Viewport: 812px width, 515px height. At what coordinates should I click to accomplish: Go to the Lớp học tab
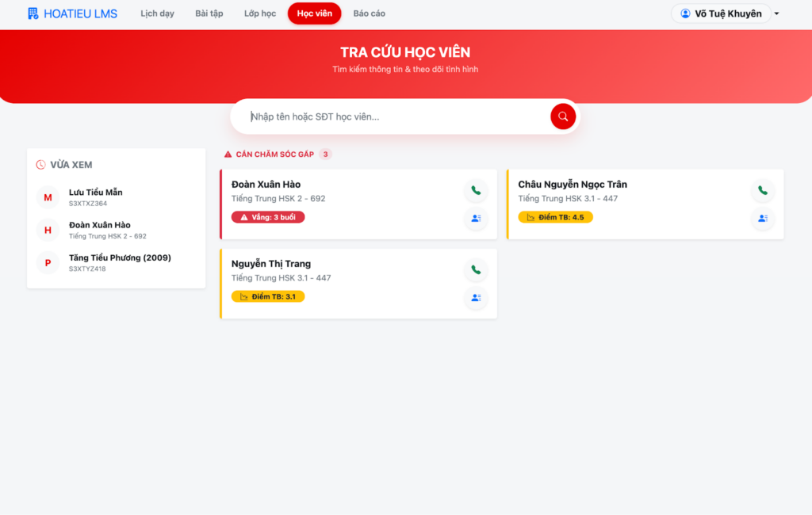click(x=260, y=13)
